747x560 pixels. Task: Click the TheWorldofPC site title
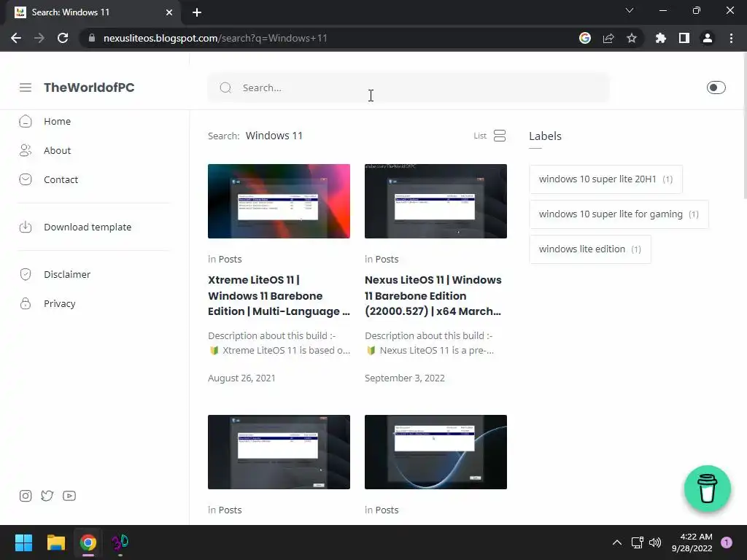pyautogui.click(x=89, y=87)
